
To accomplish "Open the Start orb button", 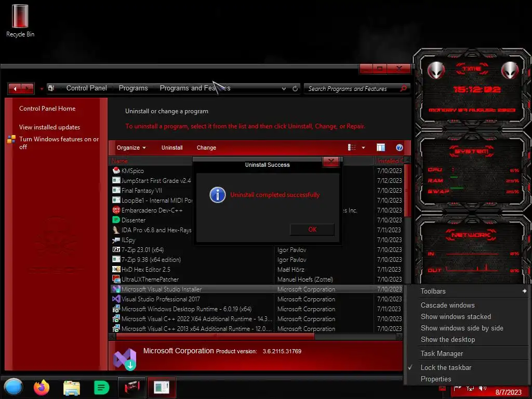I will 13,387.
